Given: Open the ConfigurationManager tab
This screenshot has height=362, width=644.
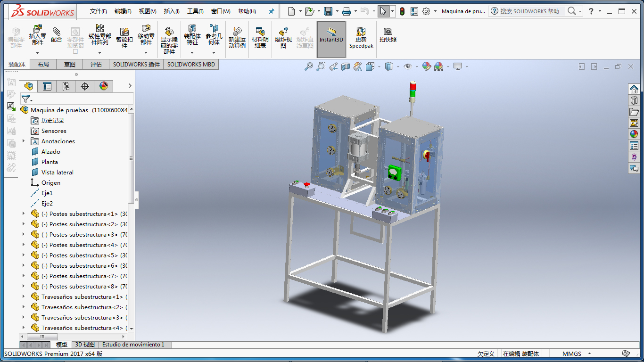Looking at the screenshot, I should coord(66,86).
